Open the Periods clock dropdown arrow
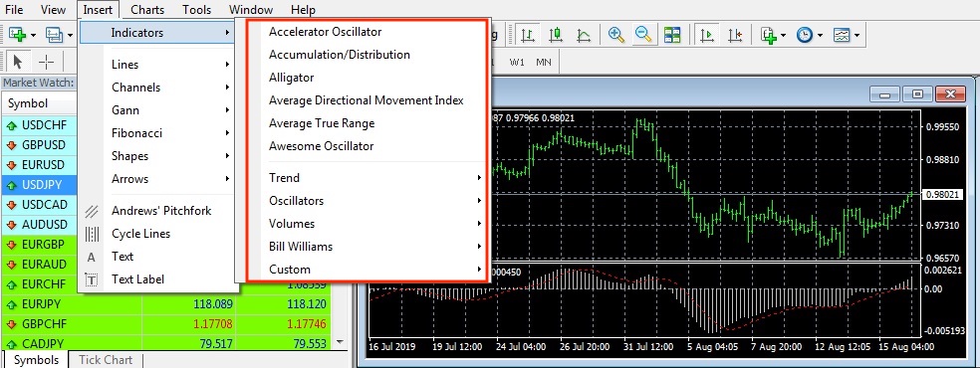 820,36
